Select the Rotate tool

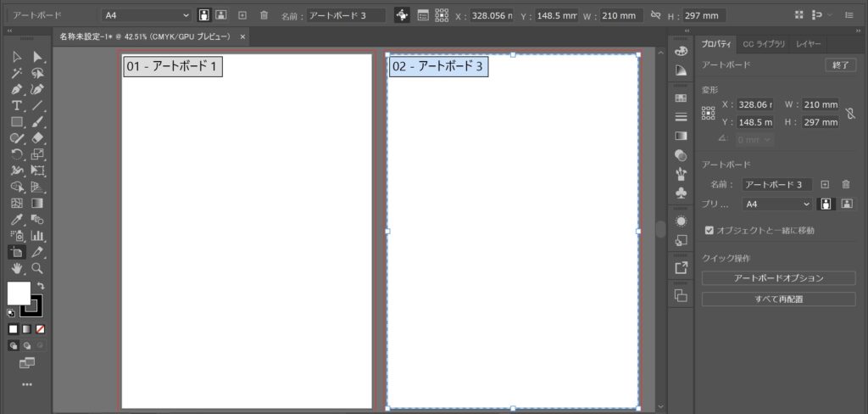point(17,154)
